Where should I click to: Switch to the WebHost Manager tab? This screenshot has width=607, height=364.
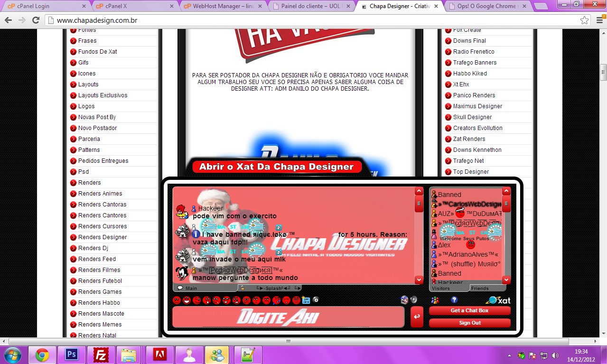pyautogui.click(x=223, y=6)
